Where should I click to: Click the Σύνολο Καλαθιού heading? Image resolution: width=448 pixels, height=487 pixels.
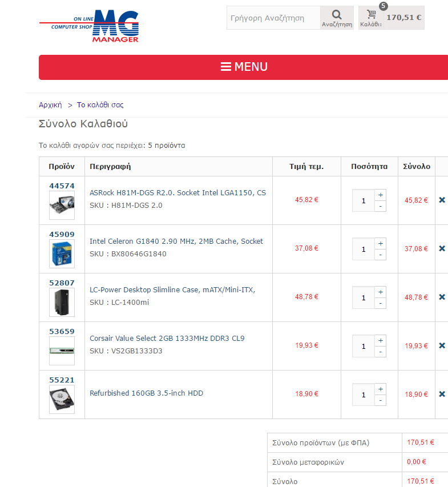(83, 124)
